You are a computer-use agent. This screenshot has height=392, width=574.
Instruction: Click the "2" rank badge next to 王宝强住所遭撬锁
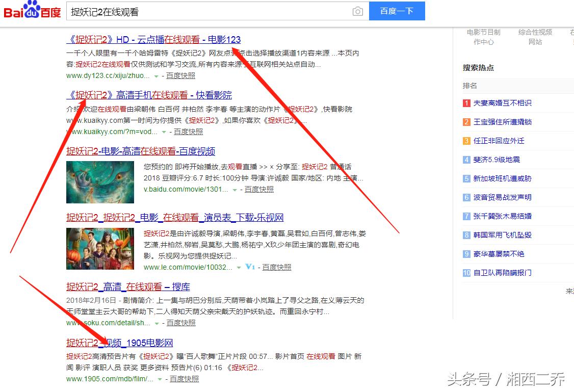pyautogui.click(x=466, y=123)
